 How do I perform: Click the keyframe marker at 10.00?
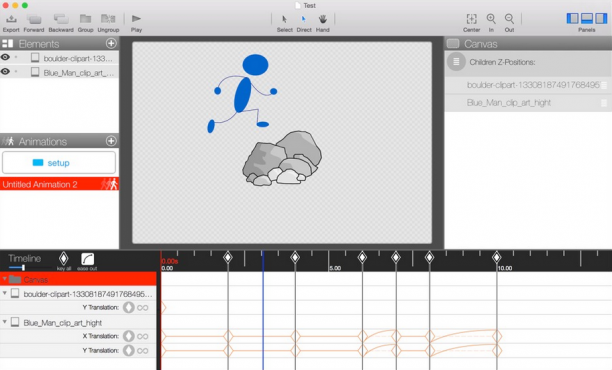(x=496, y=257)
